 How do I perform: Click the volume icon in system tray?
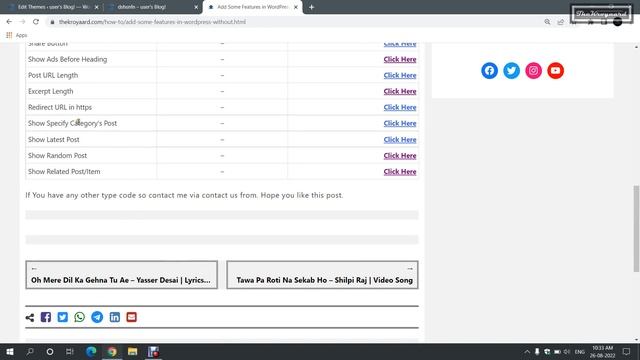567,351
